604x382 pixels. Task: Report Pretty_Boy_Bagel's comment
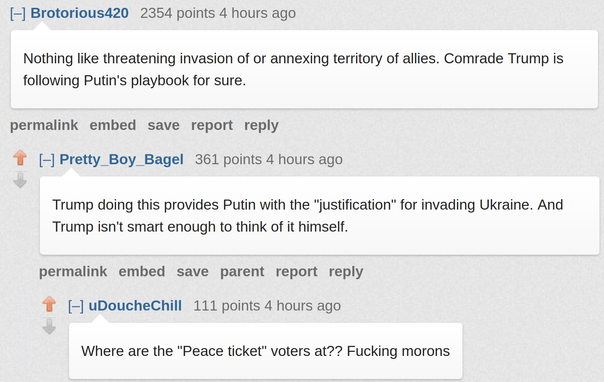pos(297,272)
